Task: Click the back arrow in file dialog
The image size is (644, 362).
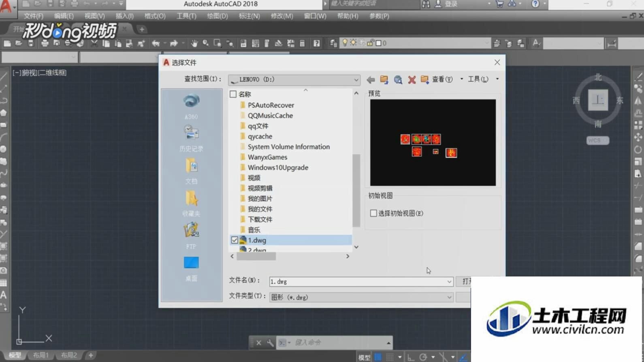Action: (x=371, y=79)
